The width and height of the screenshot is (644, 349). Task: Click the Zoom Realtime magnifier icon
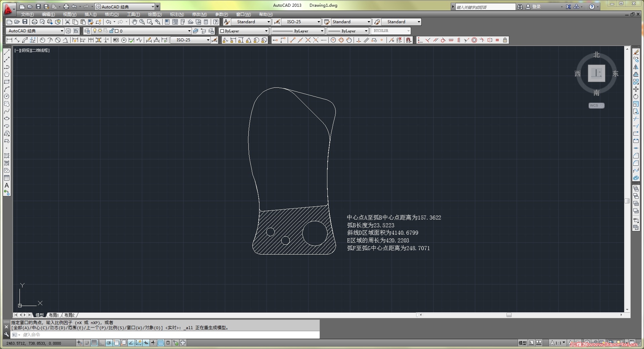pyautogui.click(x=142, y=22)
